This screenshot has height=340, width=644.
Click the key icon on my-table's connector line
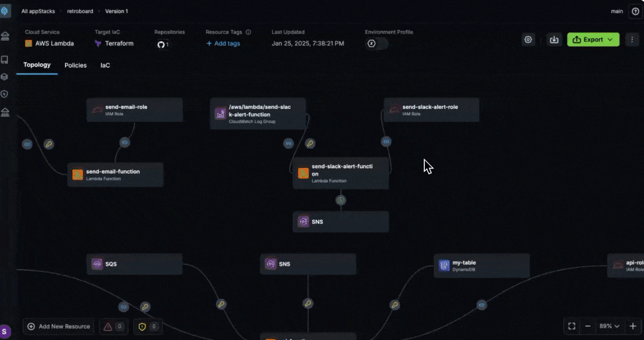[x=395, y=305]
